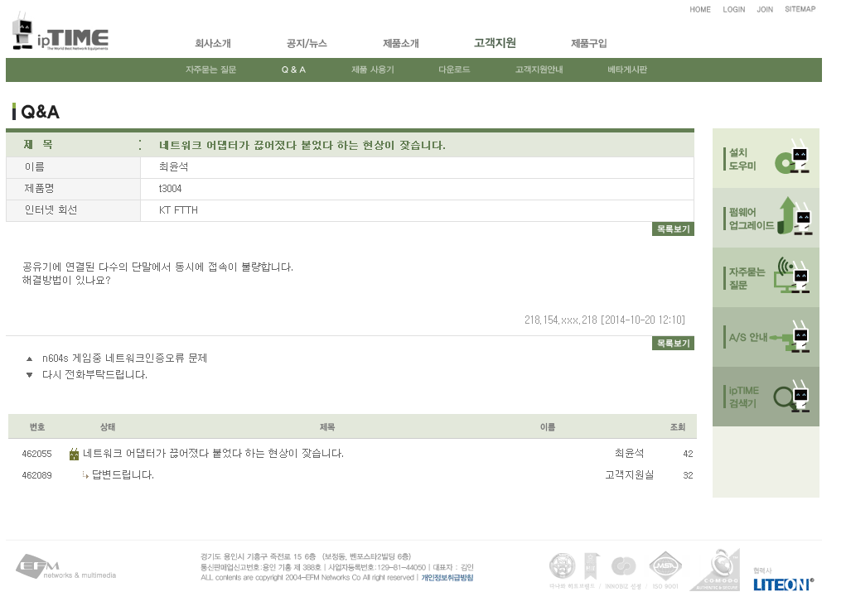Open the ipTIME 검색기 sidebar banner
This screenshot has height=616, width=846.
coord(766,397)
